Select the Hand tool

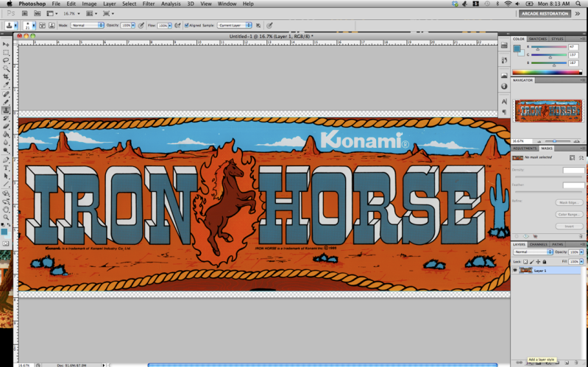tap(6, 209)
